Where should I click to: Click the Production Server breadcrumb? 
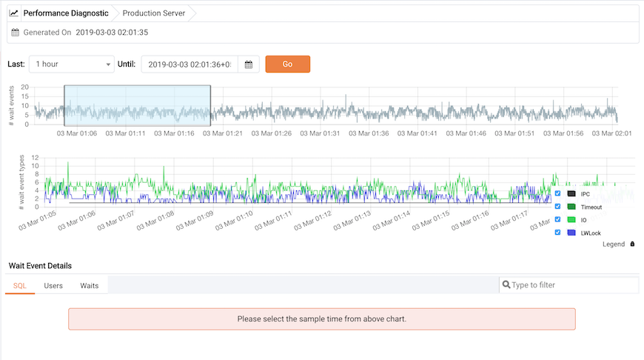(x=154, y=13)
